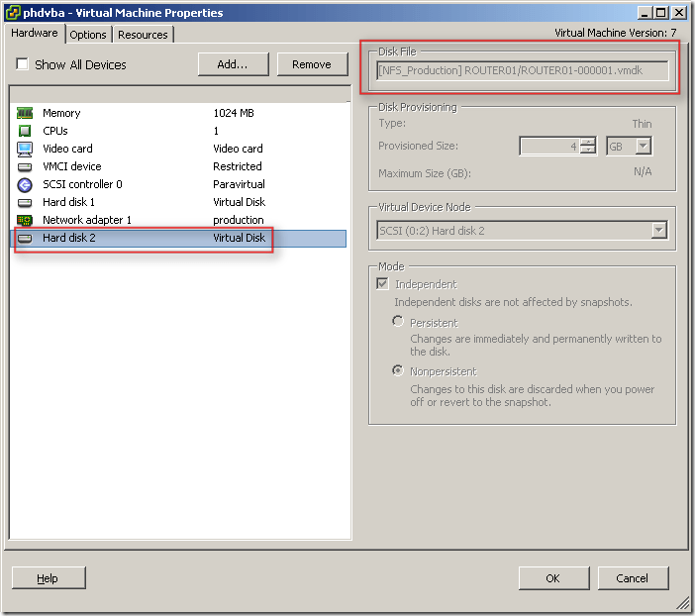The image size is (695, 616).
Task: Open the Resources tab
Action: pos(143,35)
